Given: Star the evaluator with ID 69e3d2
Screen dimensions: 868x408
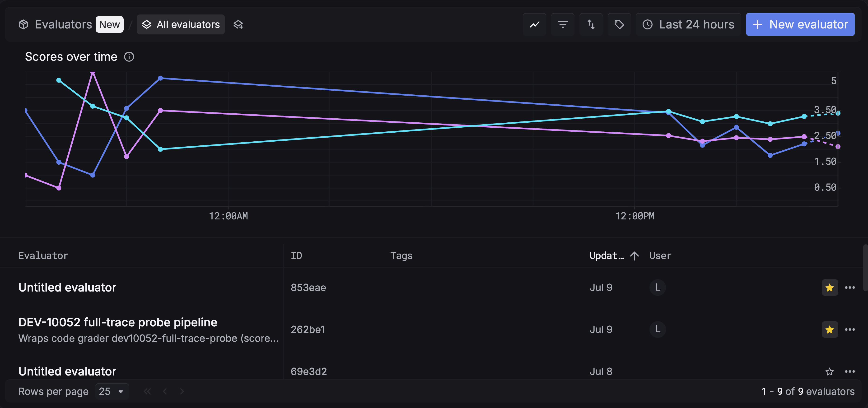Looking at the screenshot, I should 830,371.
